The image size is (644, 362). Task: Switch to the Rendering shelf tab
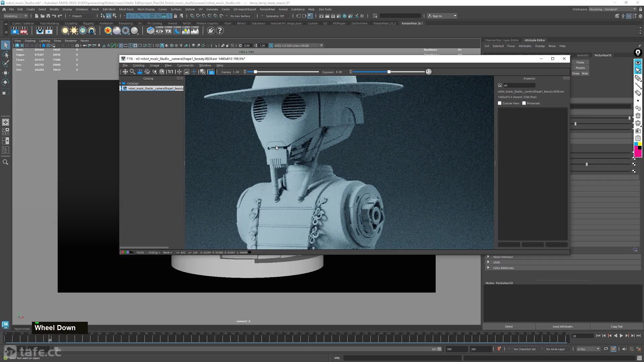(x=125, y=23)
